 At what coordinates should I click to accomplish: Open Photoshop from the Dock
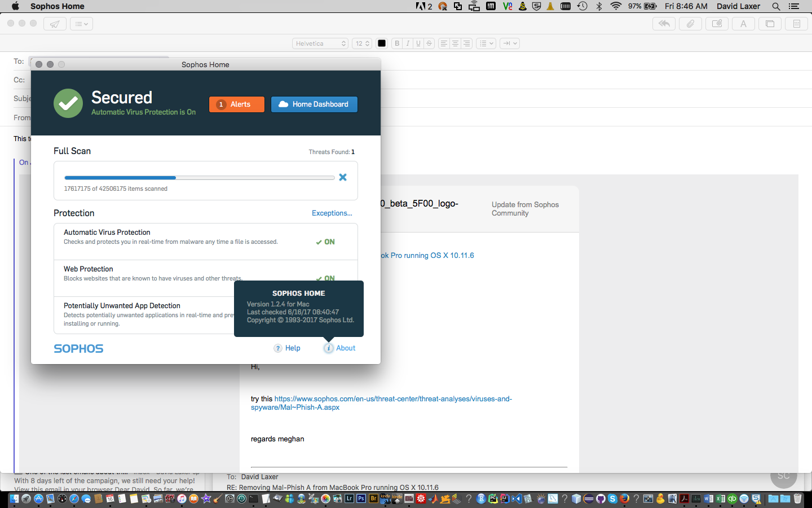(361, 498)
